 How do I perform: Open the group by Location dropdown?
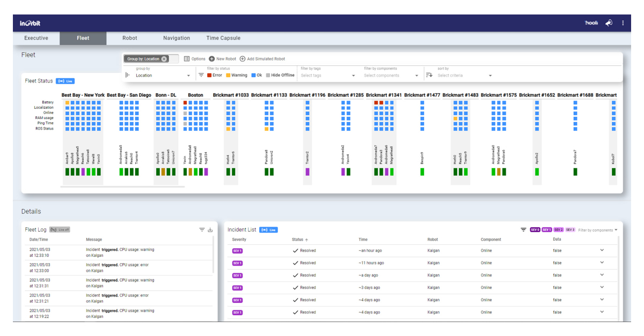[x=163, y=76]
